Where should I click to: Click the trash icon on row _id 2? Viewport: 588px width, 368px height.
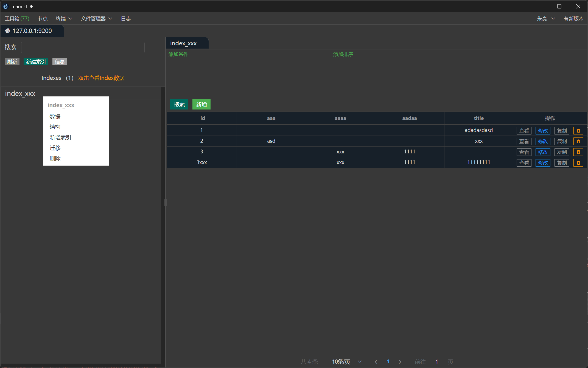[x=578, y=141]
